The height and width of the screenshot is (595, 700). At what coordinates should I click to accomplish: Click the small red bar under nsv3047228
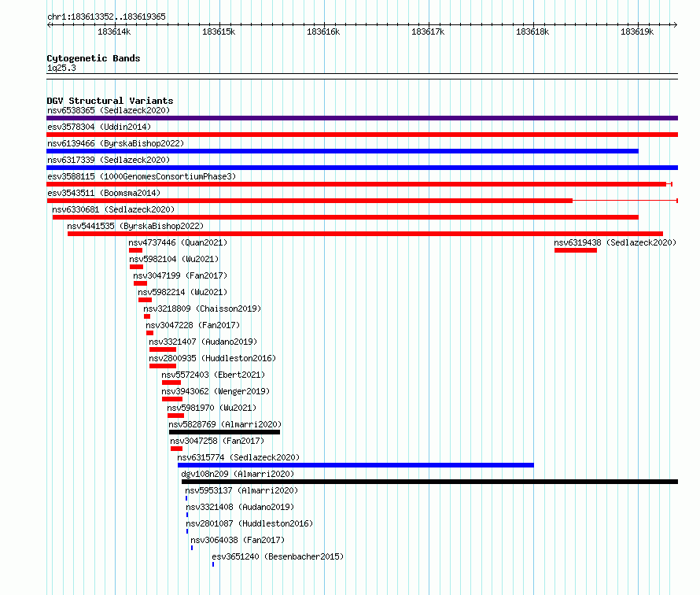coord(149,333)
